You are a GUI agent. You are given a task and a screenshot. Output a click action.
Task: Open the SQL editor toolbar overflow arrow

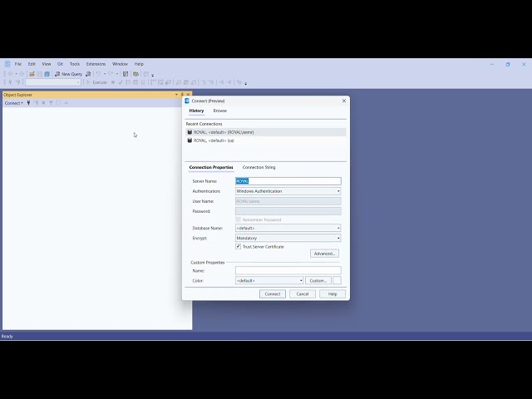coord(246,83)
